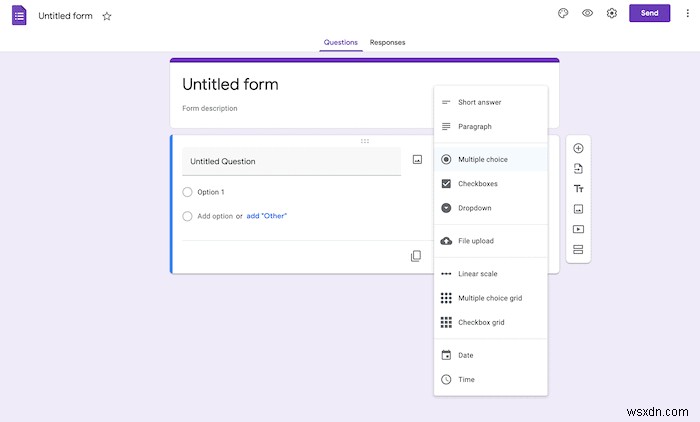Open the customize theme palette
700x422 pixels.
(x=563, y=13)
